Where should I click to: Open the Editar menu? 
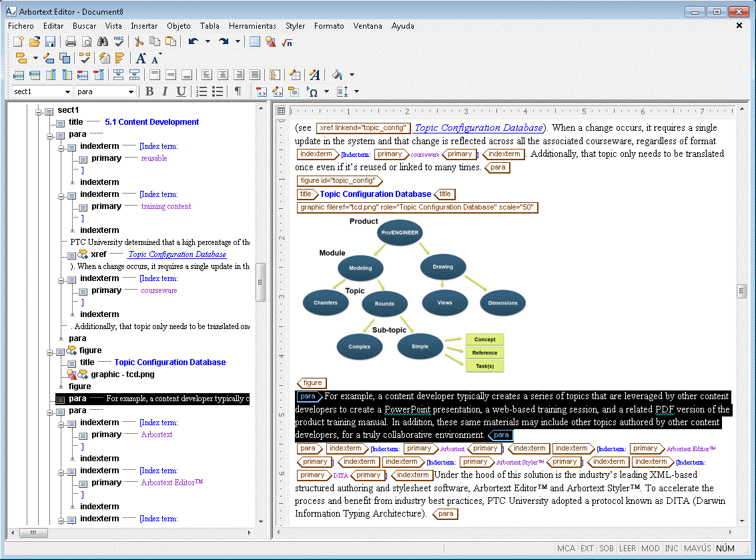53,26
